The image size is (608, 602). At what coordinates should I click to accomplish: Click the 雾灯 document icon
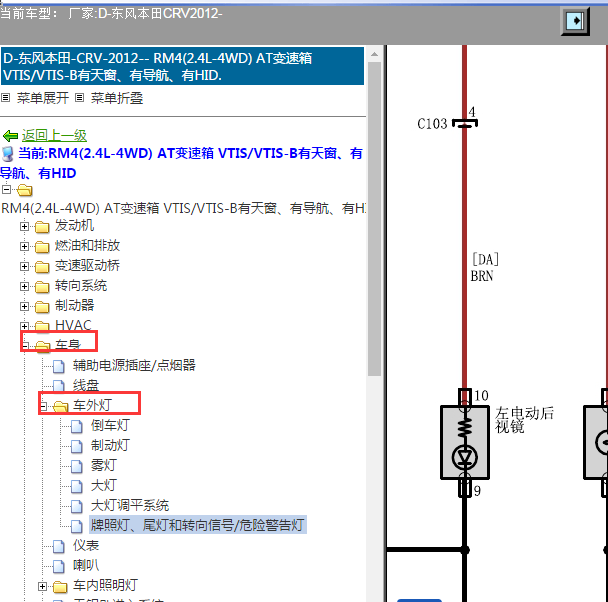(77, 466)
